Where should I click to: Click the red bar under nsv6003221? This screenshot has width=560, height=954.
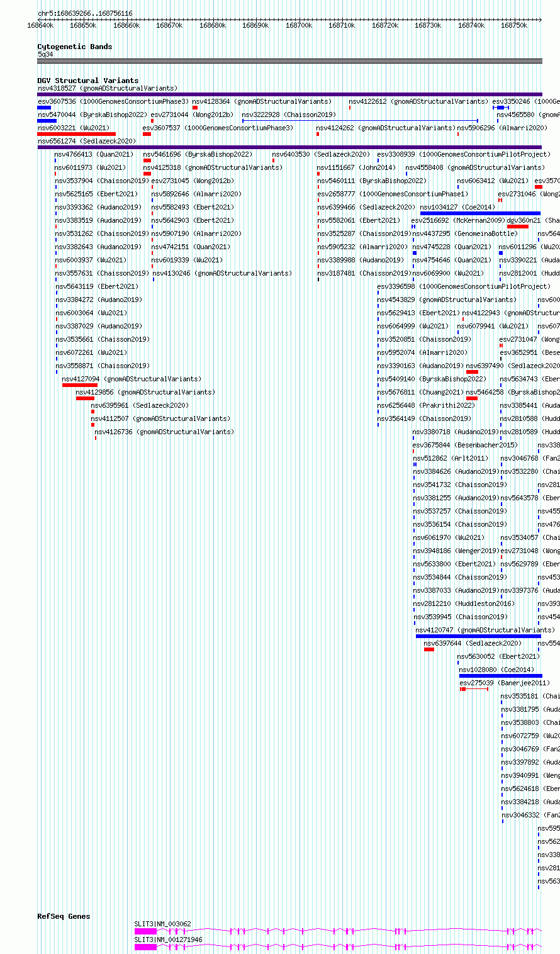77,134
